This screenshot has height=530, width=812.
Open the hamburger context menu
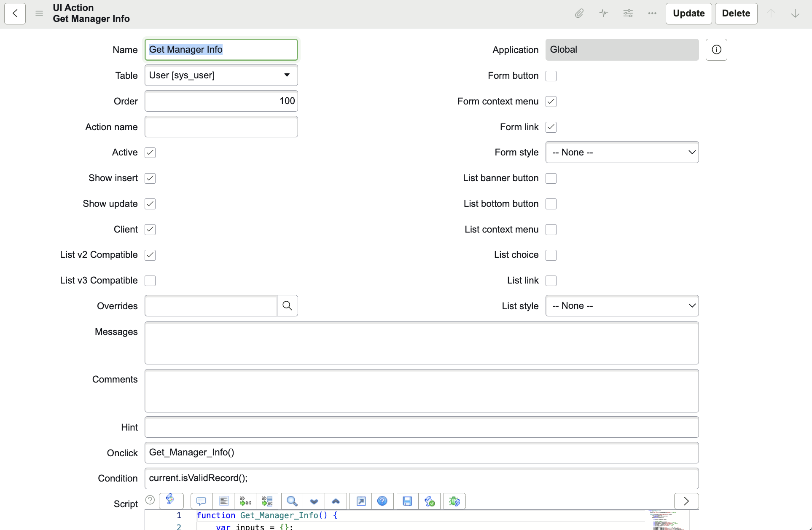(39, 13)
